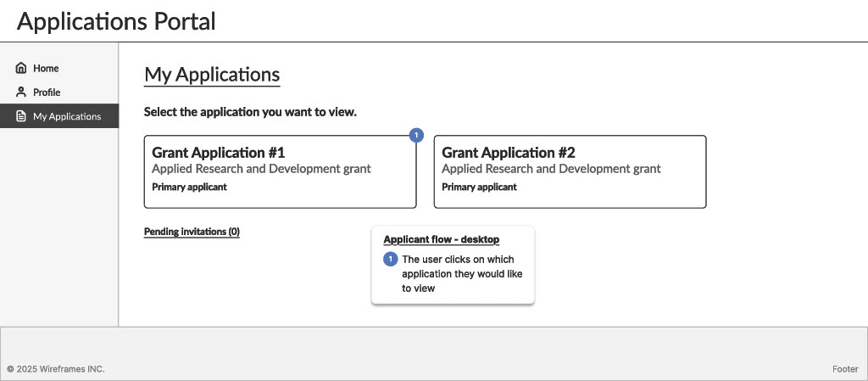The width and height of the screenshot is (868, 381).
Task: Click the Home house icon in sidebar
Action: (x=21, y=68)
